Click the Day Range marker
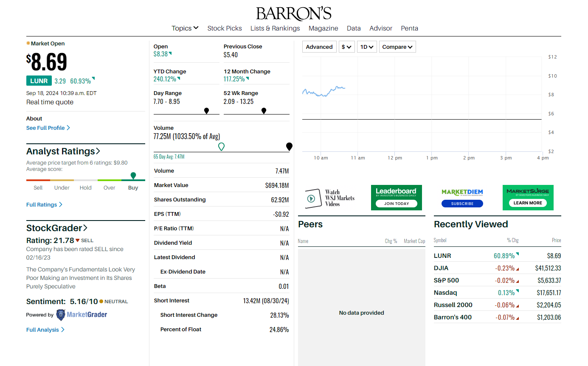 (206, 111)
